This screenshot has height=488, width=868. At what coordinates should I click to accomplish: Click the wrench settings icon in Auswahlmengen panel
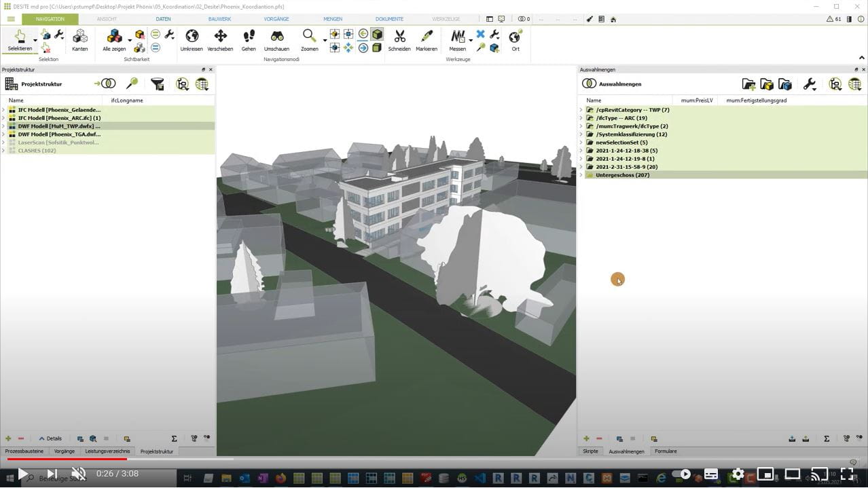pos(810,83)
